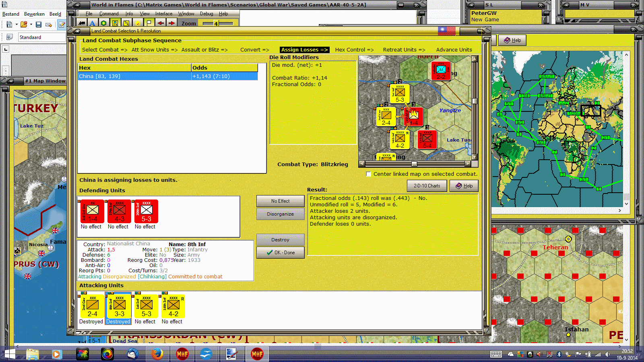Click the white flag toolbar icon
This screenshot has height=362, width=644.
149,23
